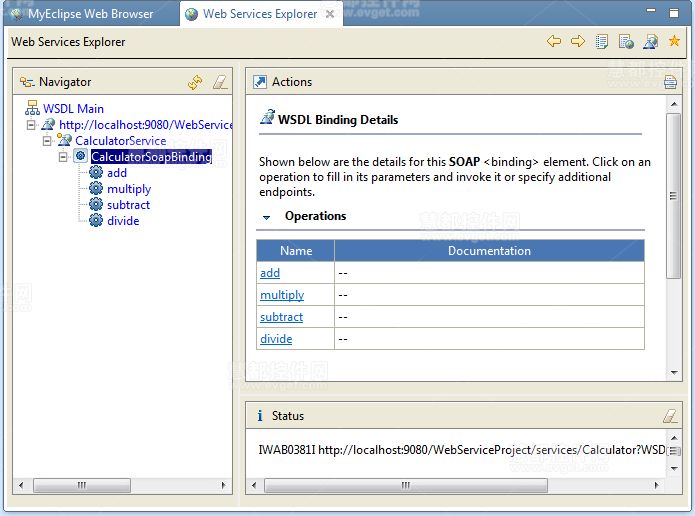
Task: Click the Name column header
Action: pyautogui.click(x=296, y=250)
